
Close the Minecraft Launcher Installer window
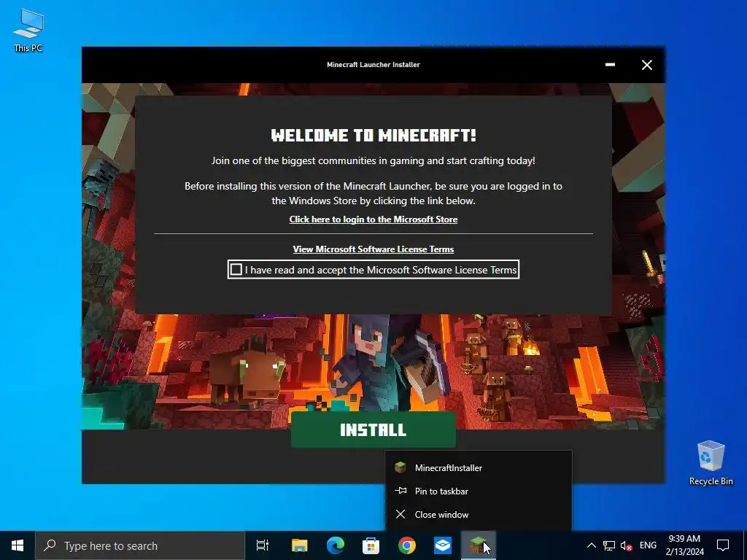pyautogui.click(x=646, y=65)
